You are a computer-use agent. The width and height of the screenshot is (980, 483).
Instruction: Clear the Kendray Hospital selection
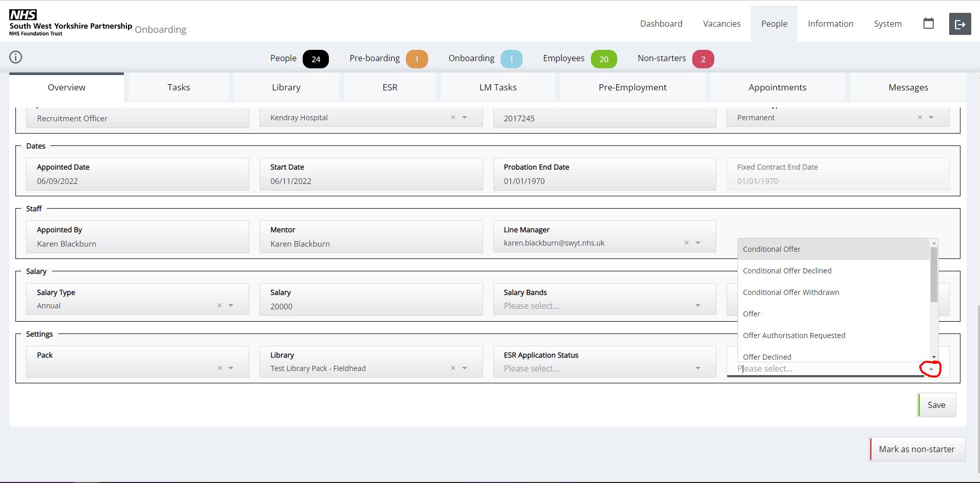[x=453, y=118]
